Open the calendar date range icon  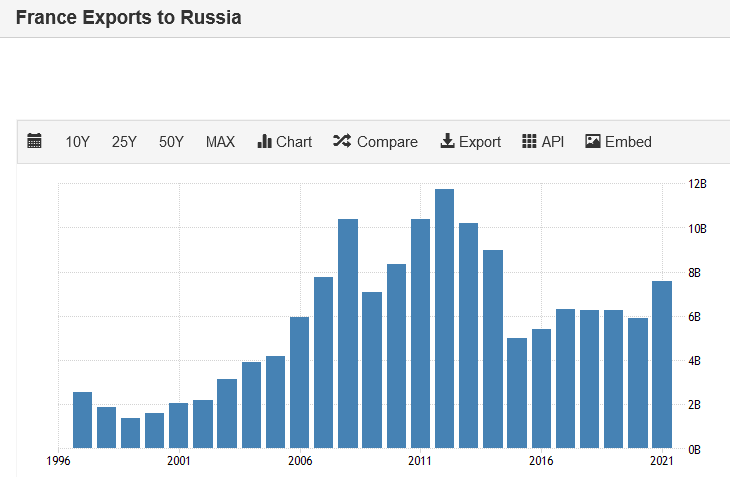[34, 141]
